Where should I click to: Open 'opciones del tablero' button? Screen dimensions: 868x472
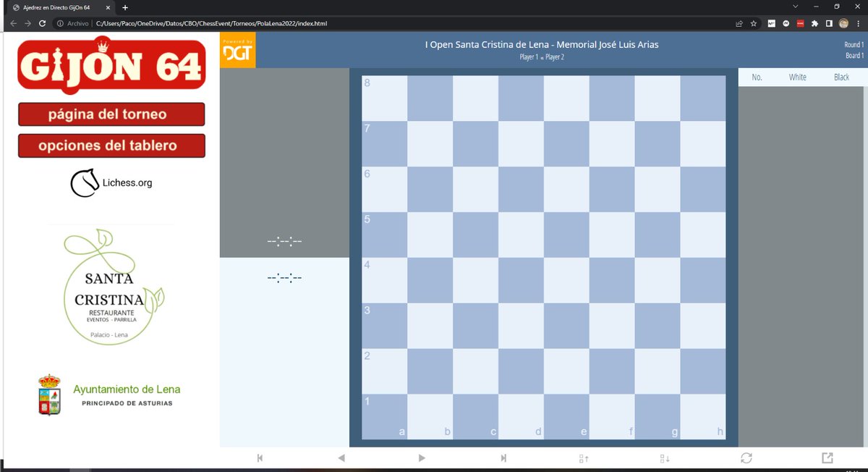111,146
